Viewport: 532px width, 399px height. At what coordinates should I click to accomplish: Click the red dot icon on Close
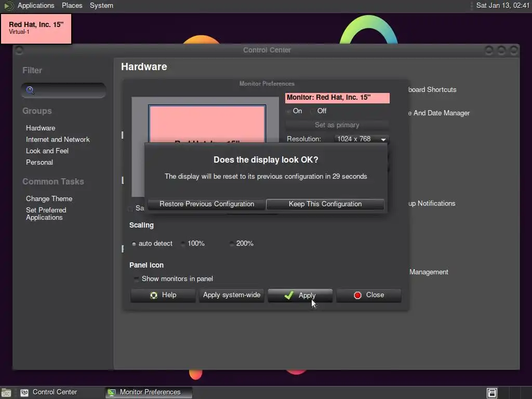coord(357,295)
